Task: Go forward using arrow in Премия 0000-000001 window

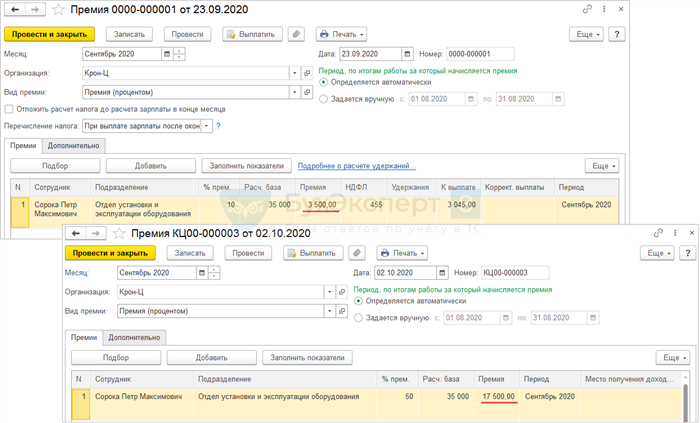Action: point(35,9)
